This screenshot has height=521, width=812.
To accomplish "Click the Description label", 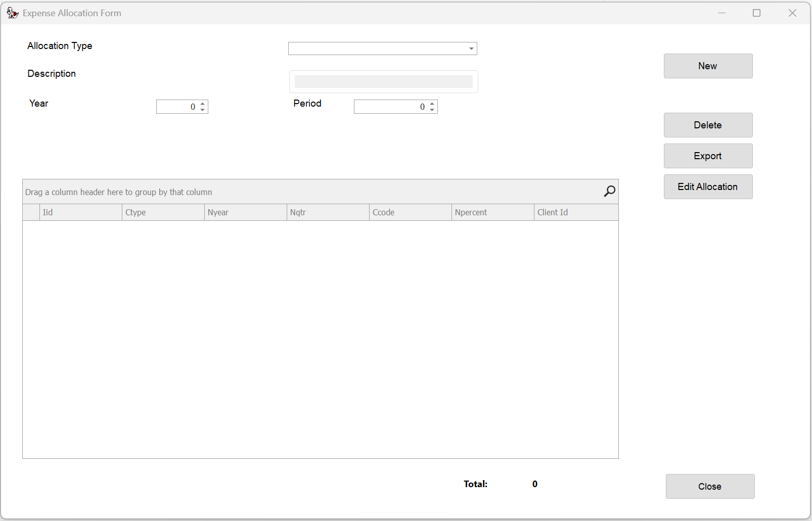I will pyautogui.click(x=52, y=74).
